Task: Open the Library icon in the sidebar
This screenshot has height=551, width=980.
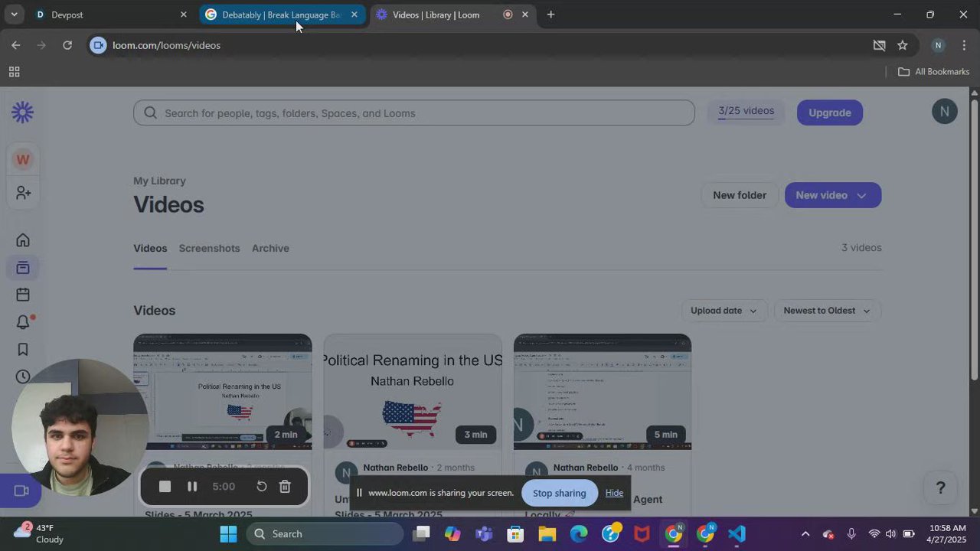Action: [23, 268]
